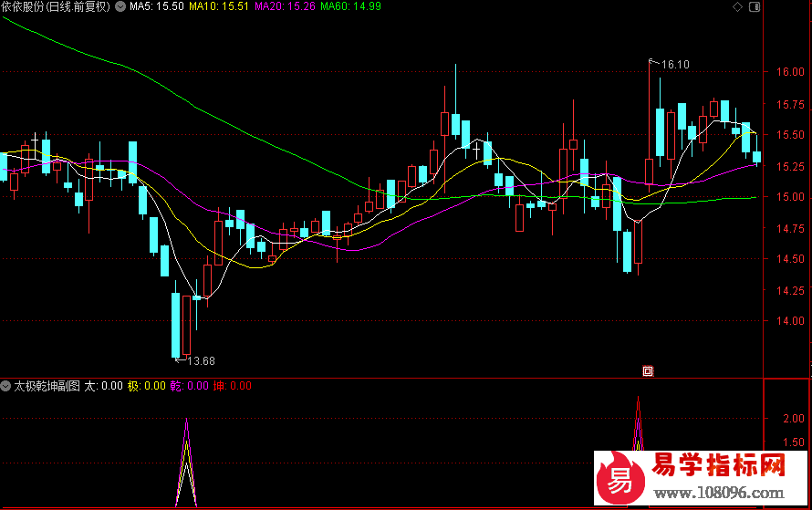
Task: Click the 14.00 price axis label
Action: (790, 321)
